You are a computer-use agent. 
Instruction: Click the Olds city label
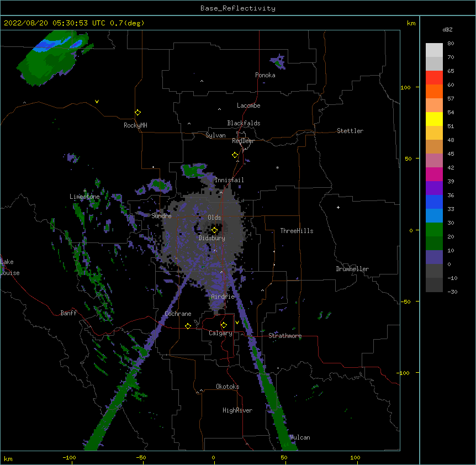tap(214, 218)
